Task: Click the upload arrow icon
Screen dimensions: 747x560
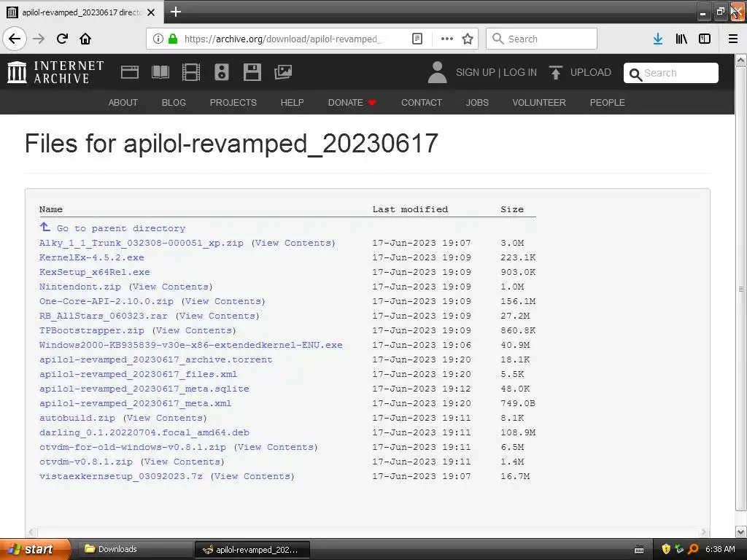Action: 555,72
